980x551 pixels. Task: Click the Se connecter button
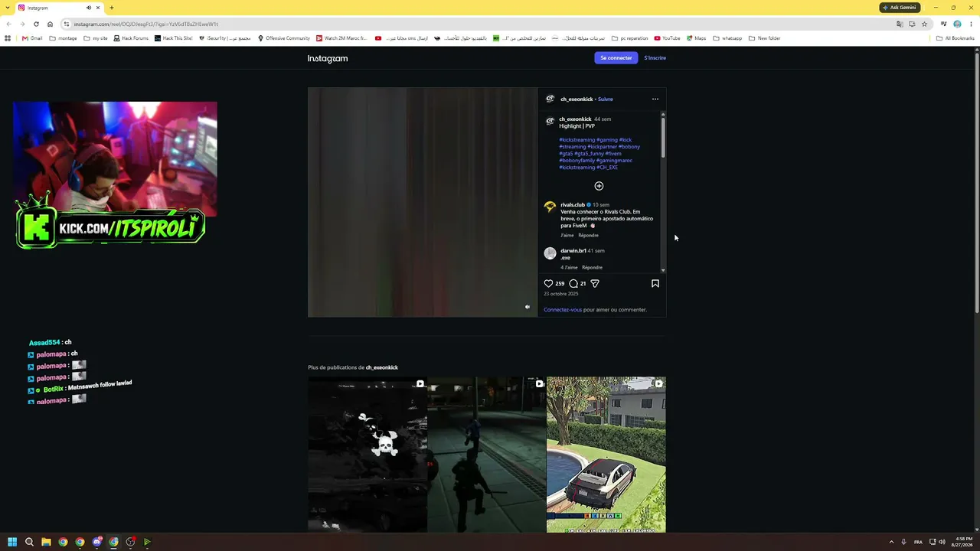(616, 58)
